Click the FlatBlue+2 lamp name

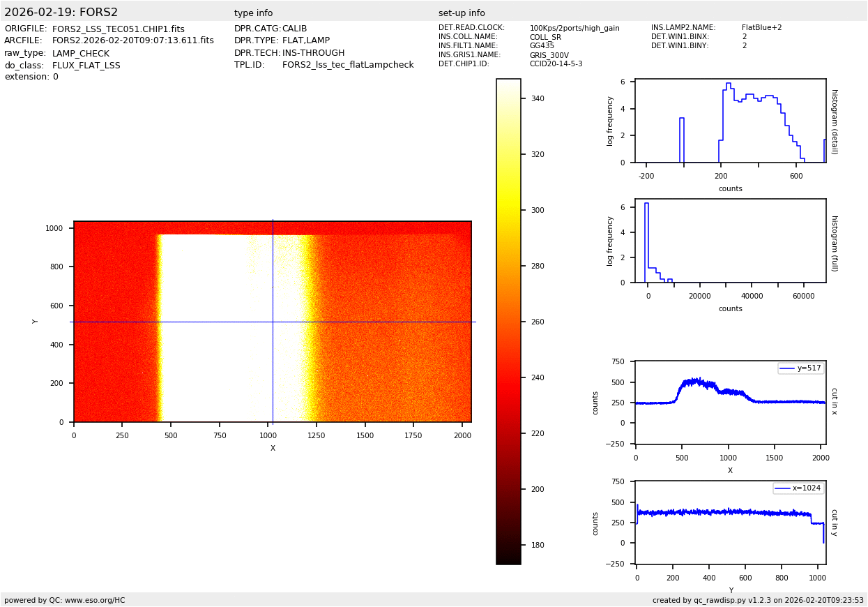pos(761,28)
